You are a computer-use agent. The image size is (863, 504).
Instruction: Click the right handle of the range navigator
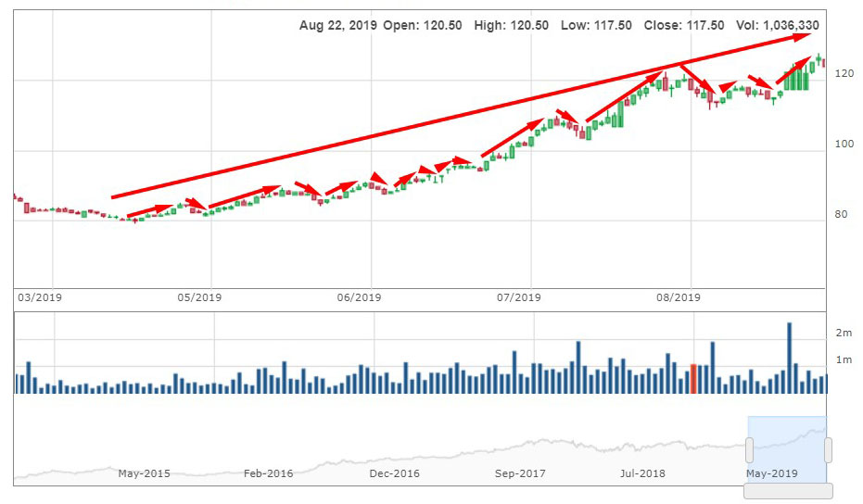[x=828, y=450]
